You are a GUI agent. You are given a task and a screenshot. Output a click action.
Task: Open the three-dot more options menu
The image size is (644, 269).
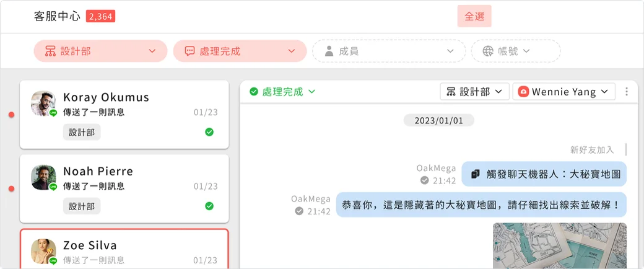pyautogui.click(x=626, y=91)
